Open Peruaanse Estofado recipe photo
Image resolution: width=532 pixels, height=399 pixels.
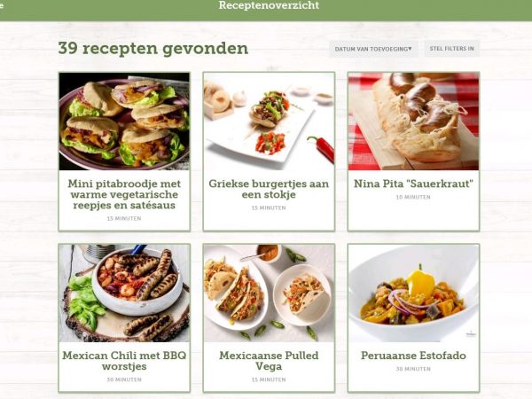tap(413, 293)
